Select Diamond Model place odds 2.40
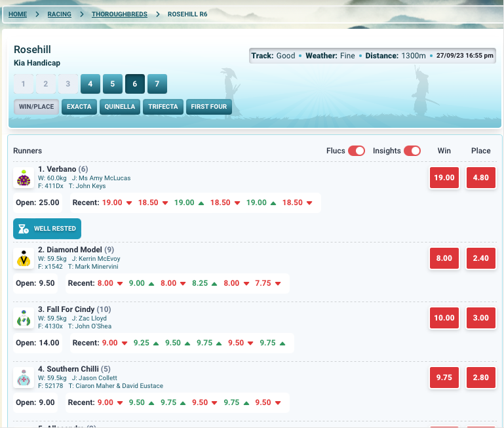 coord(481,258)
